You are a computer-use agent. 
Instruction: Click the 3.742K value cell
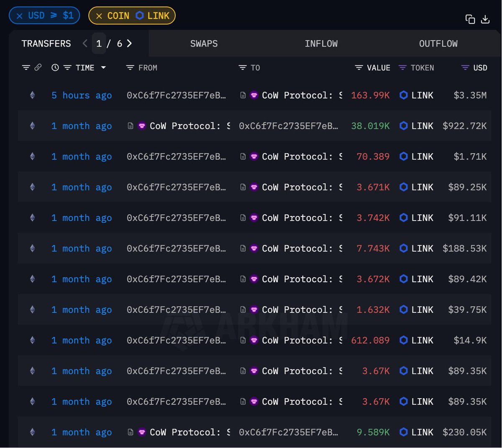[373, 218]
